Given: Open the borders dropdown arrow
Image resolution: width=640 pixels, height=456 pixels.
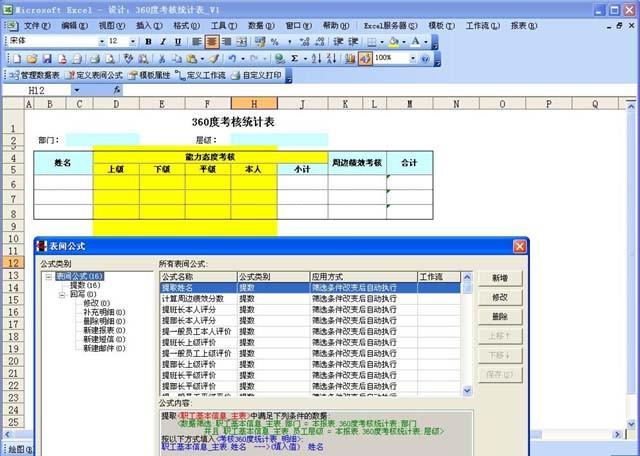Looking at the screenshot, I should point(382,42).
